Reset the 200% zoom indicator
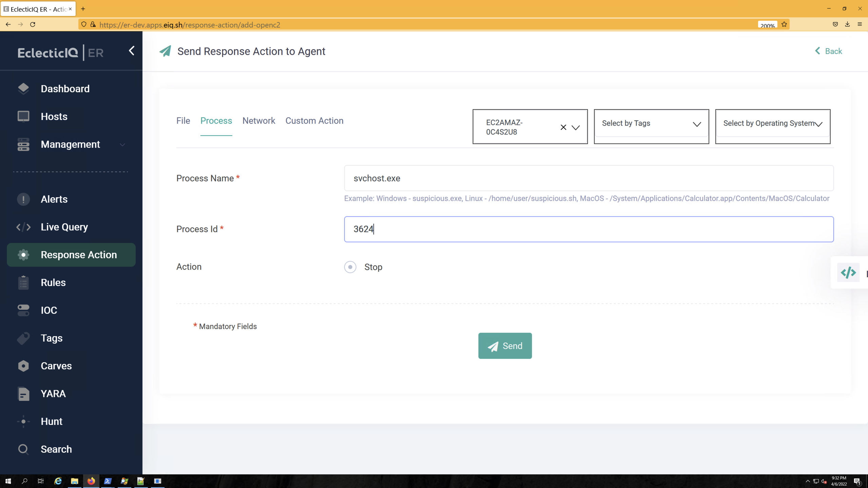Image resolution: width=868 pixels, height=488 pixels. pos(767,25)
